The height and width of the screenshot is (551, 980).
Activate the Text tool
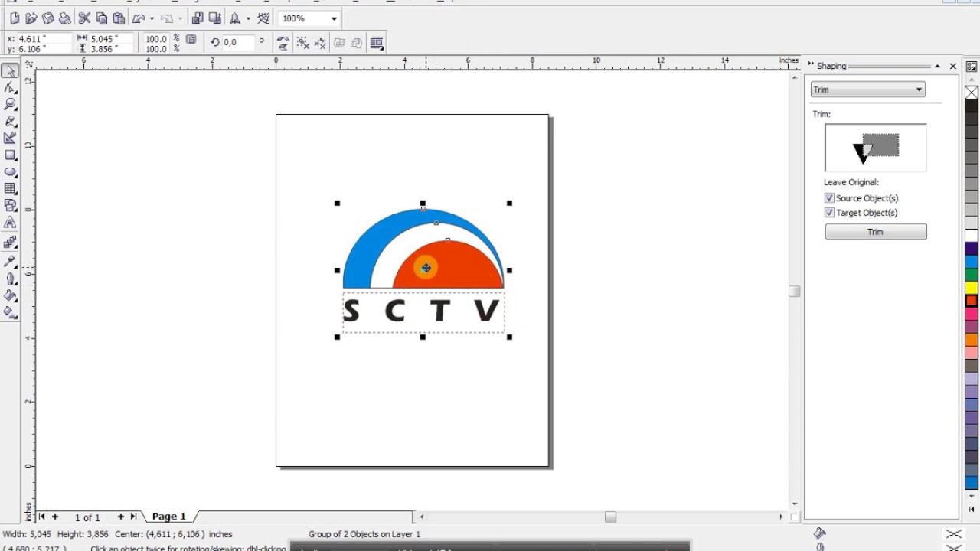point(10,223)
